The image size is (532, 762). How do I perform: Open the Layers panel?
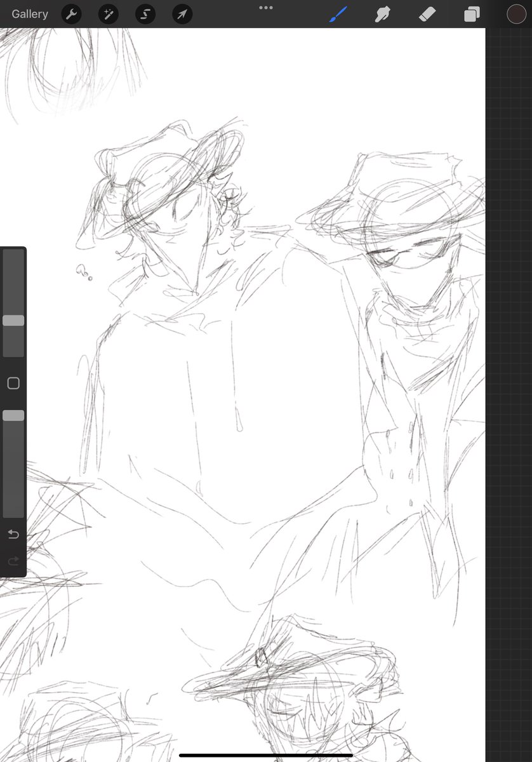pos(472,14)
